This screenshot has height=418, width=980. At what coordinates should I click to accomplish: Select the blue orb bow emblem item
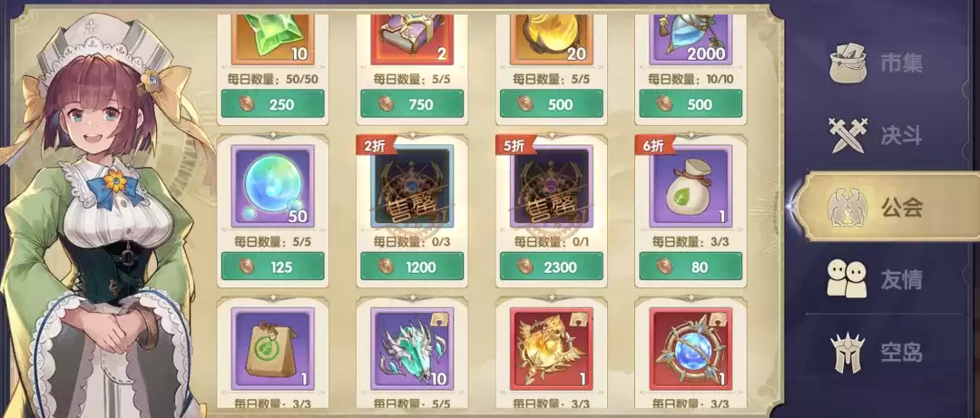(x=691, y=349)
